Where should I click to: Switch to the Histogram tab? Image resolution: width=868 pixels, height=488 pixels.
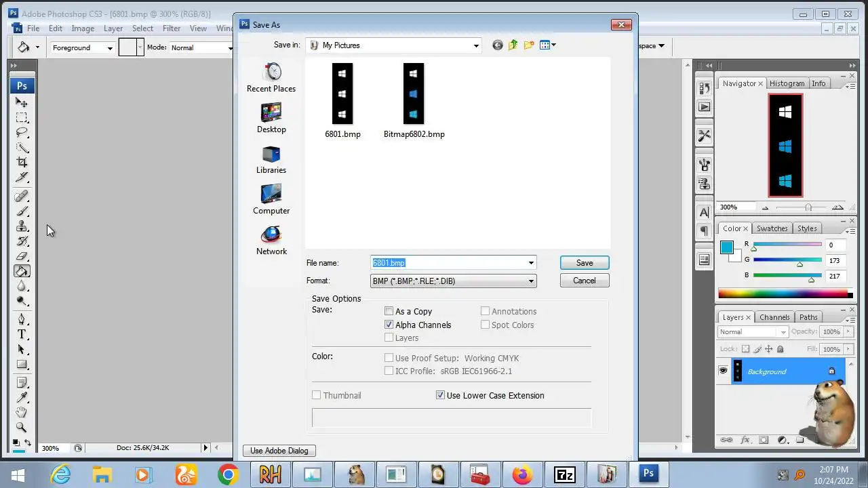[x=787, y=83]
